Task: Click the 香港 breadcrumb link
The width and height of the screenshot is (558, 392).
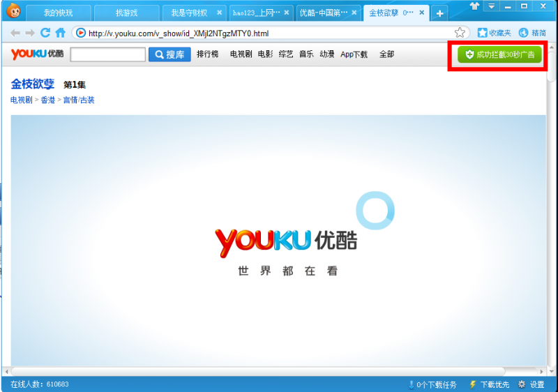Action: click(x=48, y=100)
